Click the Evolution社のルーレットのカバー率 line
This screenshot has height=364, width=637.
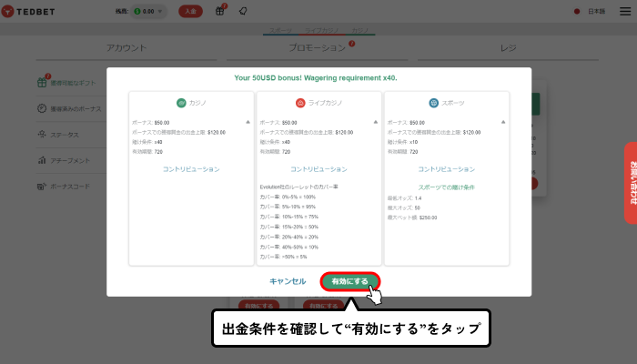tap(299, 187)
